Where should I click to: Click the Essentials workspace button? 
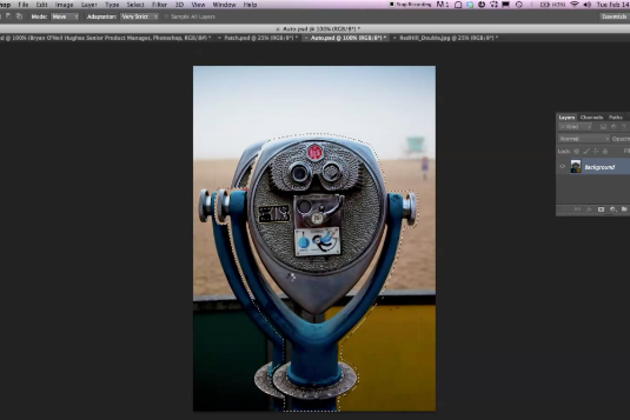tap(613, 17)
